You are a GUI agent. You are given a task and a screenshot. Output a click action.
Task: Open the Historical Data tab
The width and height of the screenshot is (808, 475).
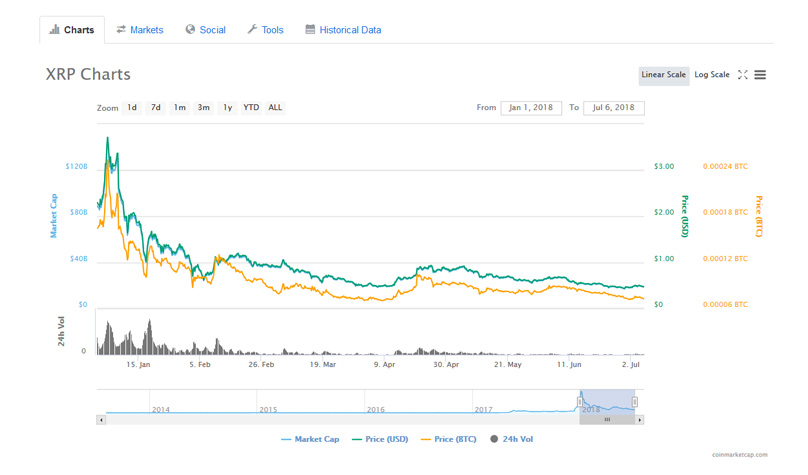pyautogui.click(x=343, y=30)
